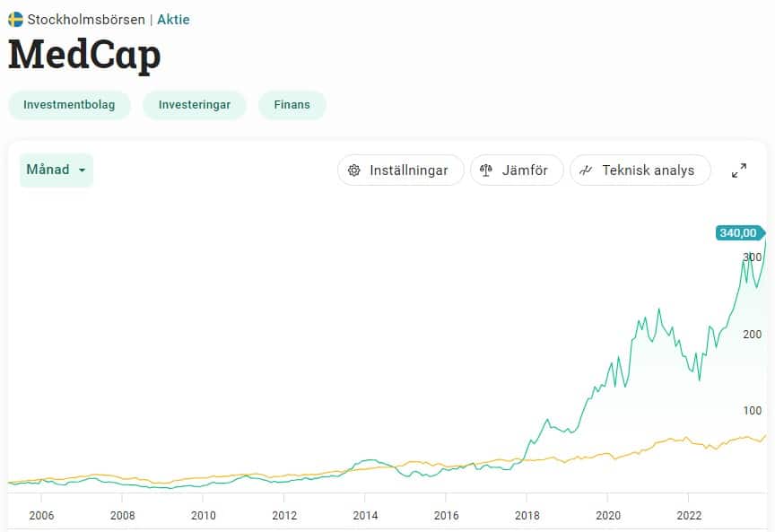Click the 2022 label on the time axis
The width and height of the screenshot is (775, 532).
[688, 516]
